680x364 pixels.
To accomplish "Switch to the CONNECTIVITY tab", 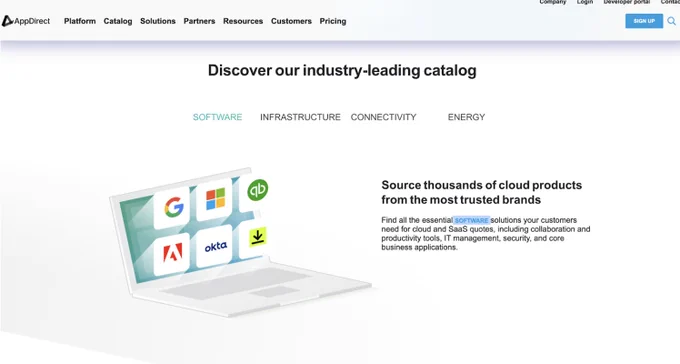I will tap(383, 117).
